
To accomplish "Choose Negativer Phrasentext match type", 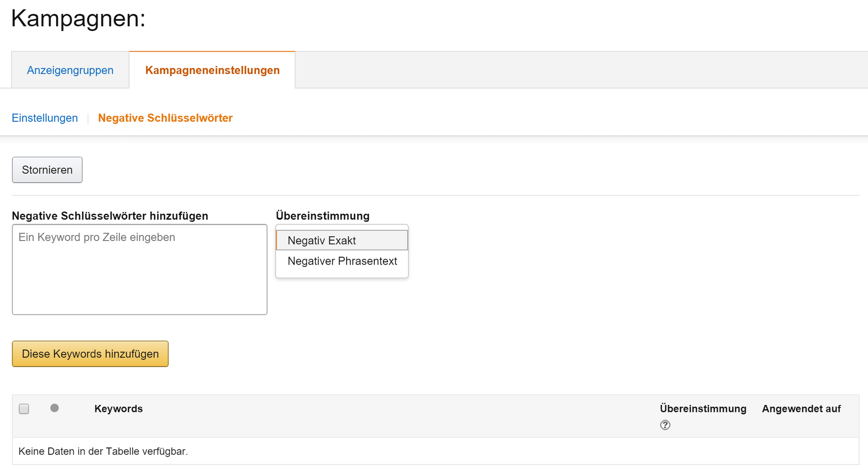I will [x=342, y=261].
